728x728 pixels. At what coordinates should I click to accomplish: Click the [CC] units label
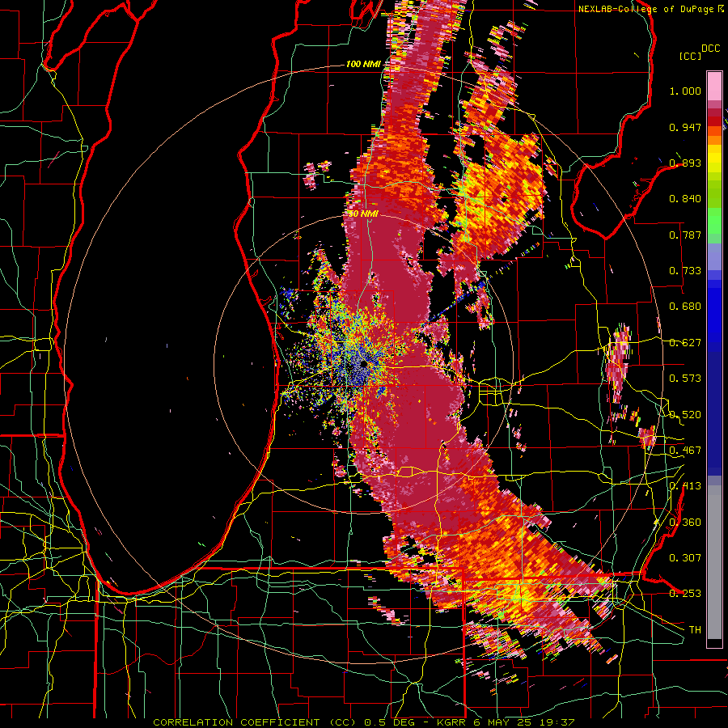pos(690,56)
